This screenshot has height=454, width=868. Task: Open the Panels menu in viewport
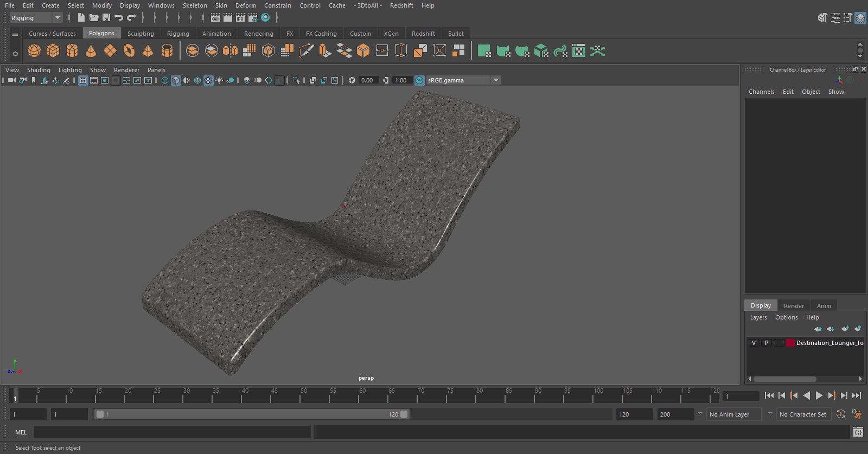[x=156, y=70]
